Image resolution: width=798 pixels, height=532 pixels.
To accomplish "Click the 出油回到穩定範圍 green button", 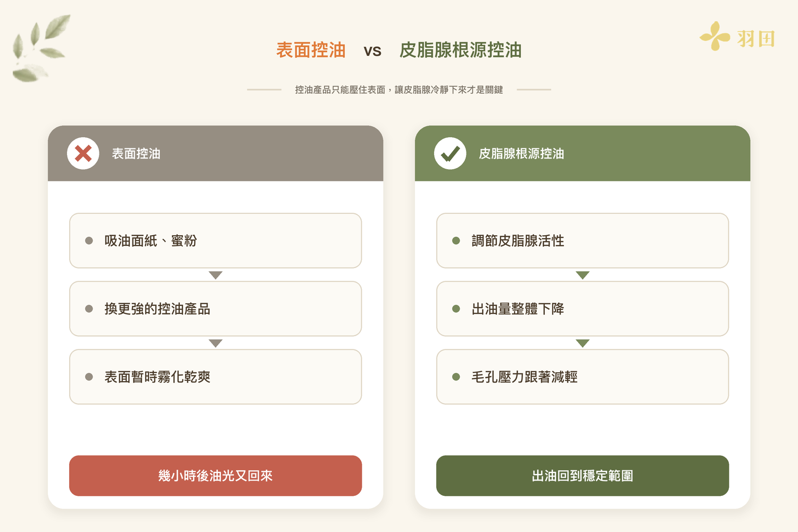I will pyautogui.click(x=583, y=476).
